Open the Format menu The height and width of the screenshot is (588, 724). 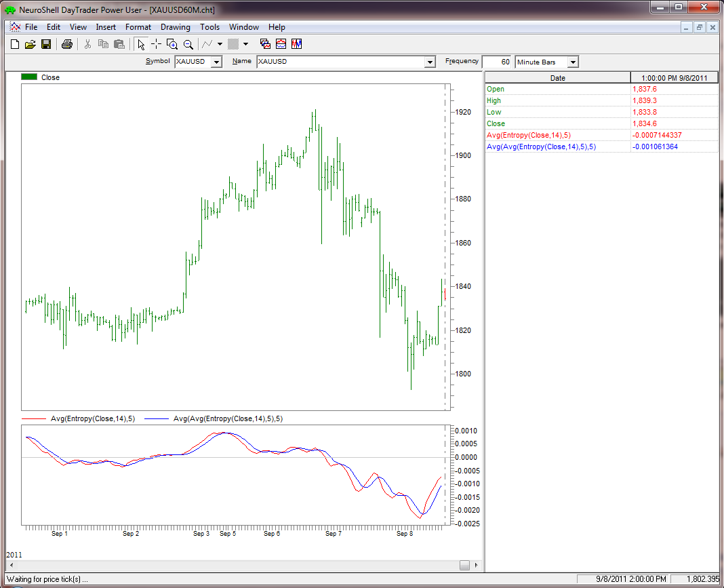138,27
